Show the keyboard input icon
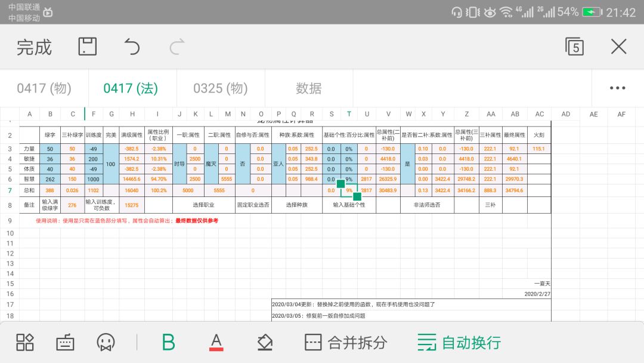 65,342
